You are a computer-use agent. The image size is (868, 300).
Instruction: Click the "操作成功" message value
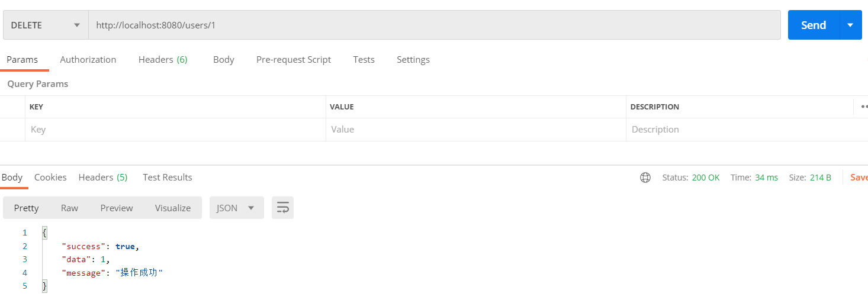click(139, 273)
